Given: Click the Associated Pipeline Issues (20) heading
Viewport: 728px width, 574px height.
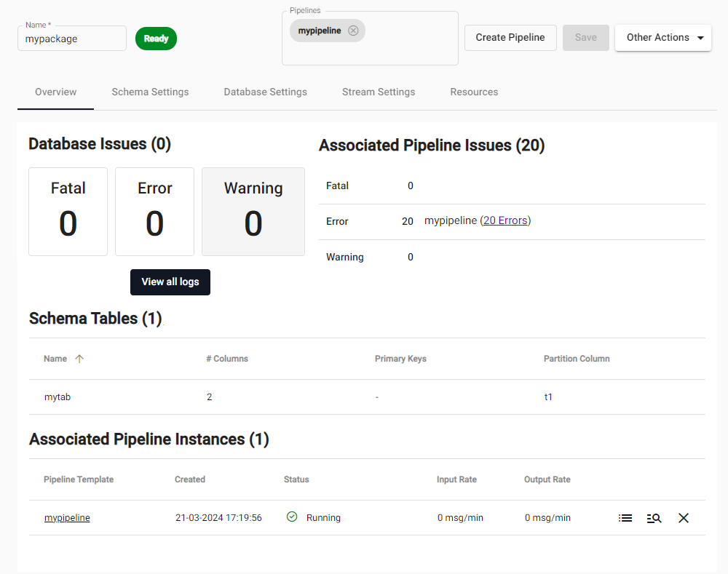Looking at the screenshot, I should pos(432,146).
